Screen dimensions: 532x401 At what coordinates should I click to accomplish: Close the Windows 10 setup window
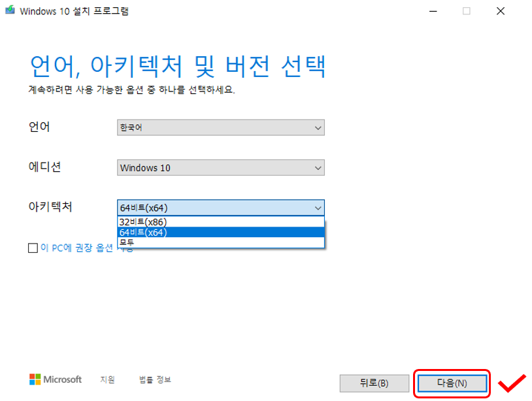click(501, 11)
